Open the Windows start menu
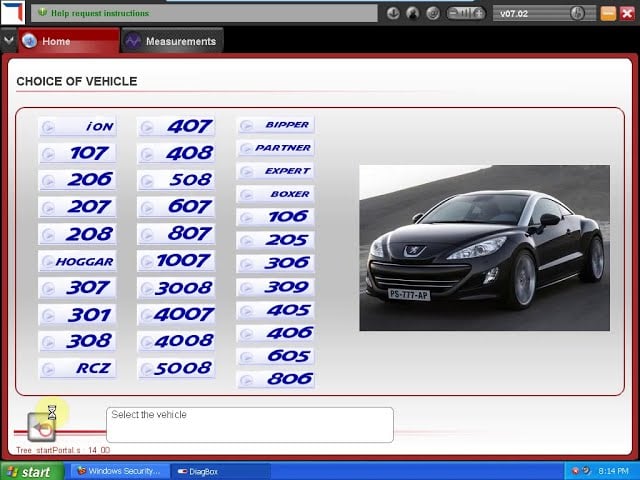The height and width of the screenshot is (480, 640). [32, 471]
